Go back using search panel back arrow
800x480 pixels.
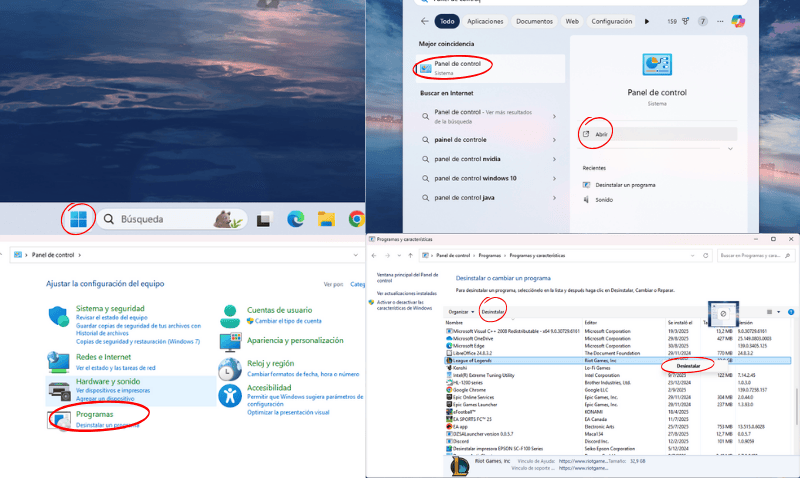(x=425, y=20)
